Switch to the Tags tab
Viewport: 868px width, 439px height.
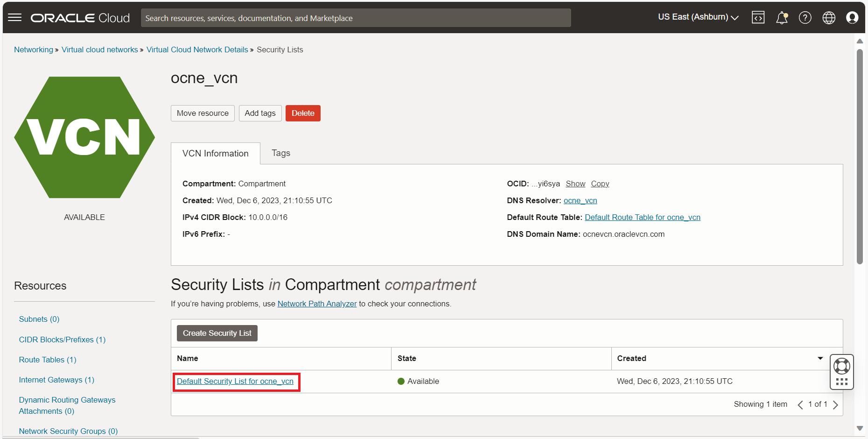(x=281, y=153)
